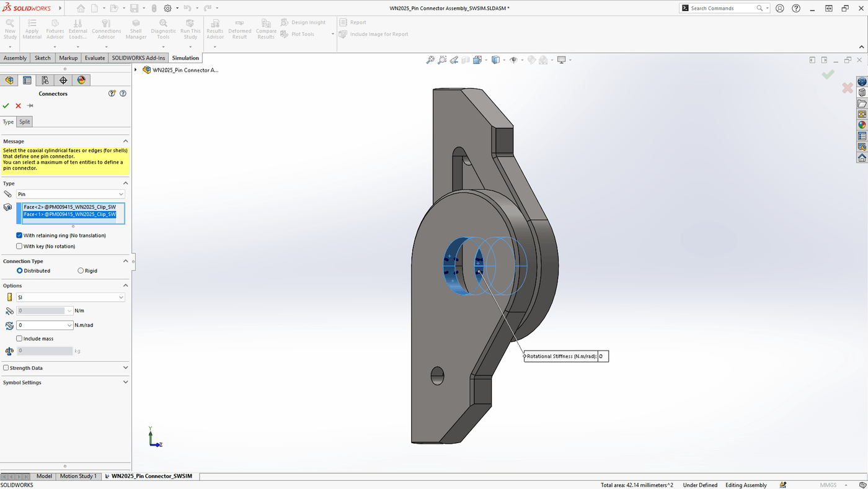The height and width of the screenshot is (489, 868).
Task: Activate Zoom to Area tool
Action: [x=442, y=60]
